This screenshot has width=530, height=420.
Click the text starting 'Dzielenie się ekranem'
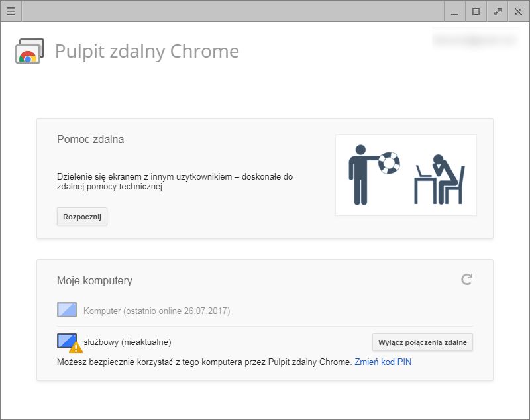pos(175,182)
